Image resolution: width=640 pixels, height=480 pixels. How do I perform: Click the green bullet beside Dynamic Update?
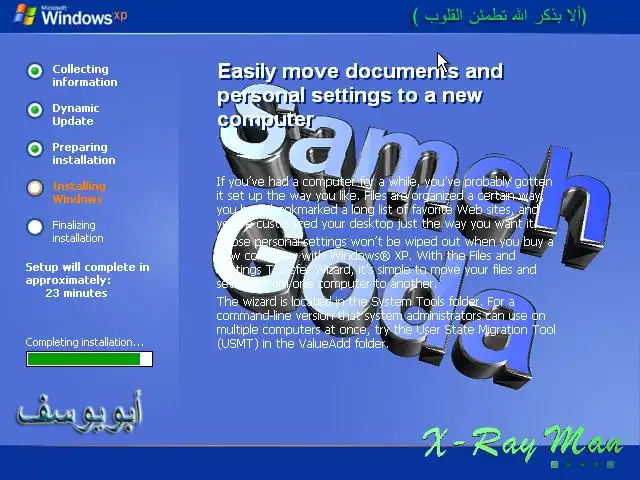pyautogui.click(x=35, y=110)
